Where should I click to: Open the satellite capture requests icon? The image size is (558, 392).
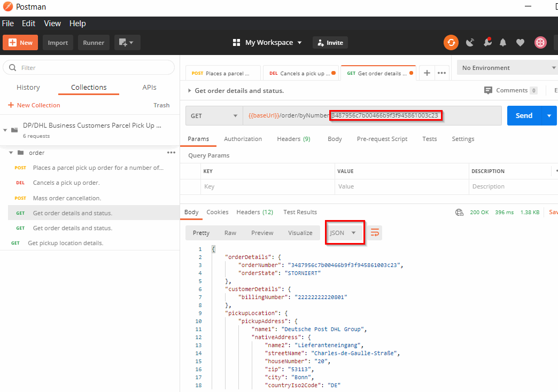point(470,43)
